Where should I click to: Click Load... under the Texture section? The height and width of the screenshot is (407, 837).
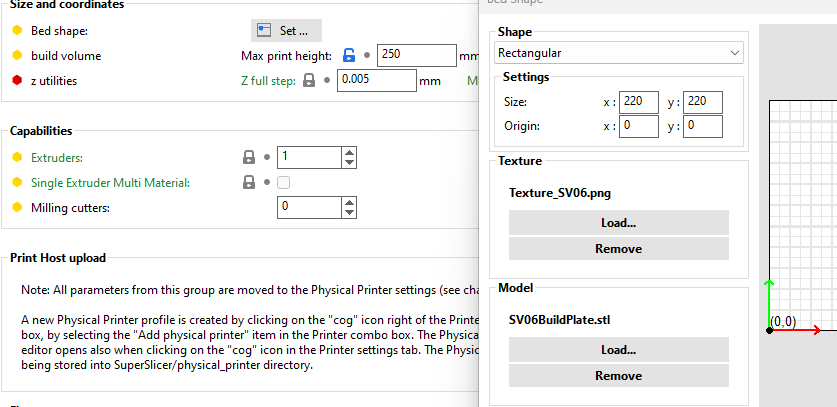click(618, 222)
